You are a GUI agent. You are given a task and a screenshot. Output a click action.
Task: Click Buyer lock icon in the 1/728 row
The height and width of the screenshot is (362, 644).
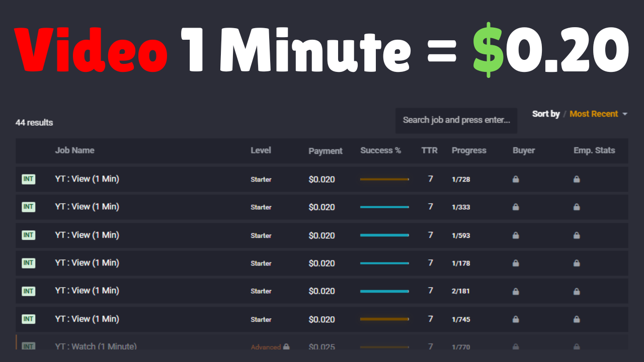pyautogui.click(x=516, y=179)
